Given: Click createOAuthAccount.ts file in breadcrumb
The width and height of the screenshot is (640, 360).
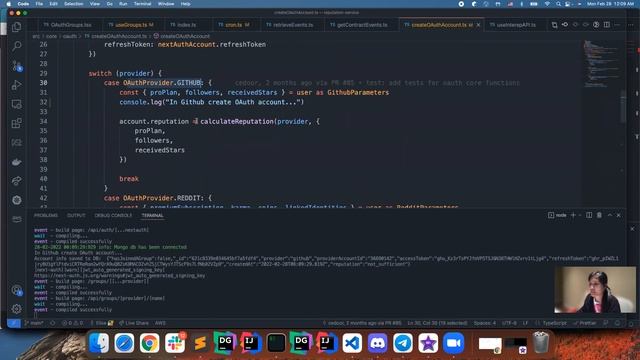Looking at the screenshot, I should point(116,36).
